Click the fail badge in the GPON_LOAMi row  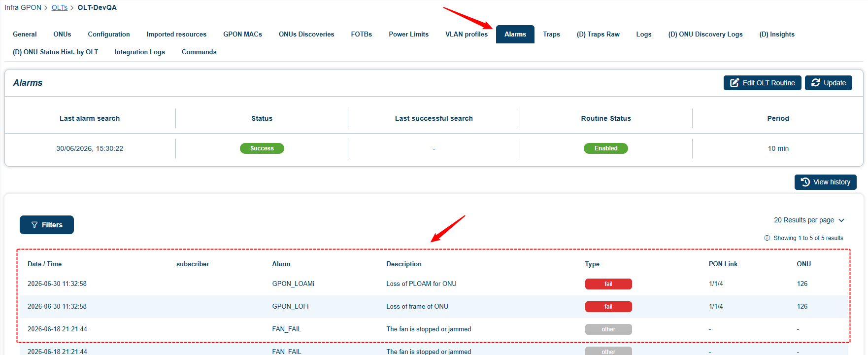point(608,284)
